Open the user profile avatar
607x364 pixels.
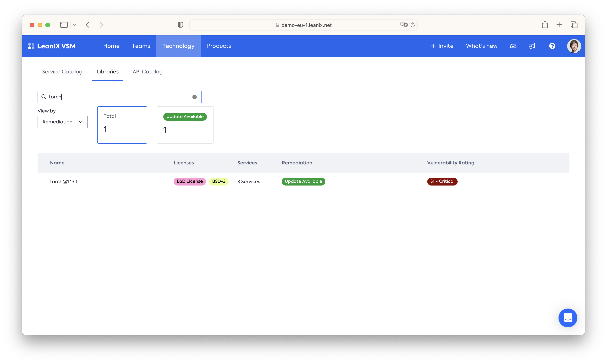(x=574, y=46)
